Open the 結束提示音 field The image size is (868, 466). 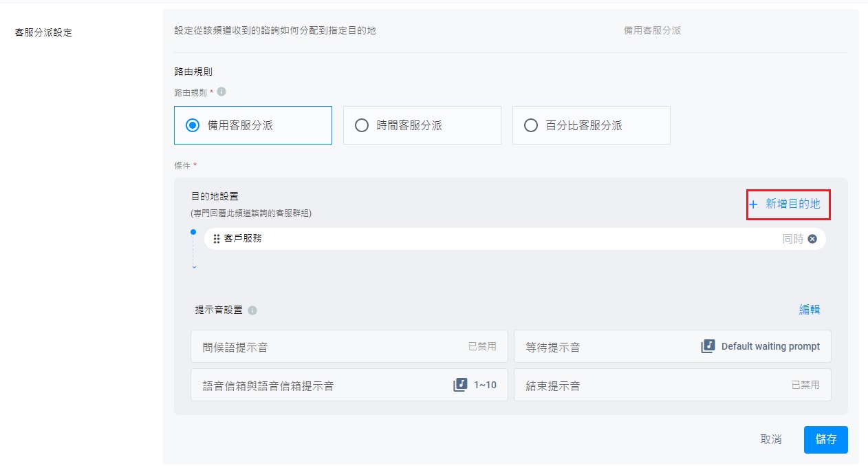[x=673, y=385]
